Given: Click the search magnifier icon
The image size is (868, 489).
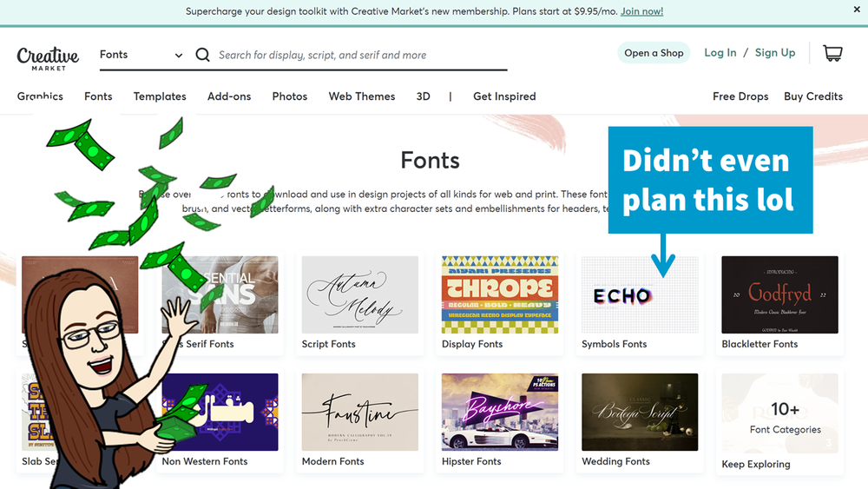Looking at the screenshot, I should point(202,55).
